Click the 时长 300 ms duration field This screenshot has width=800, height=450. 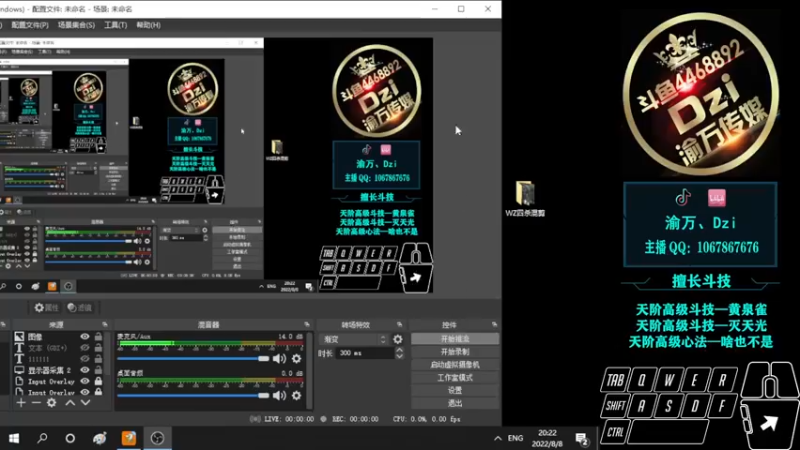[365, 353]
